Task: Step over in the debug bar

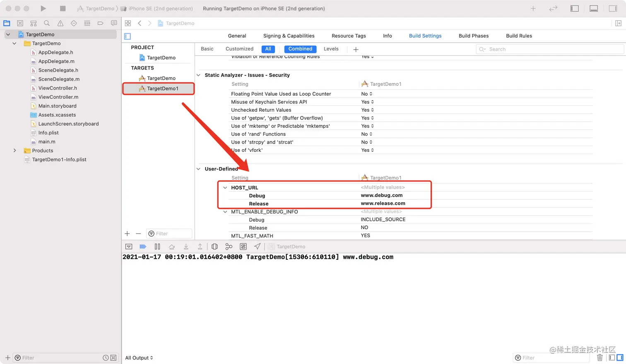Action: point(172,247)
